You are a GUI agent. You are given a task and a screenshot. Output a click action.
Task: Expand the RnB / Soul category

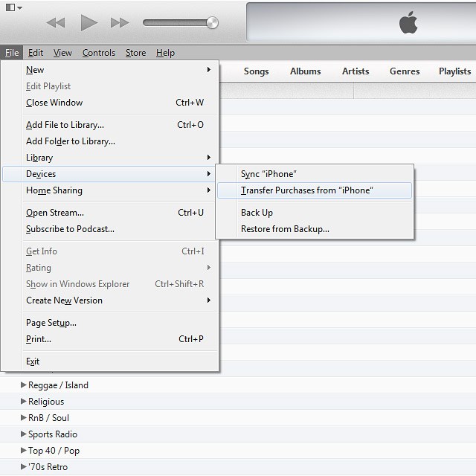[24, 418]
